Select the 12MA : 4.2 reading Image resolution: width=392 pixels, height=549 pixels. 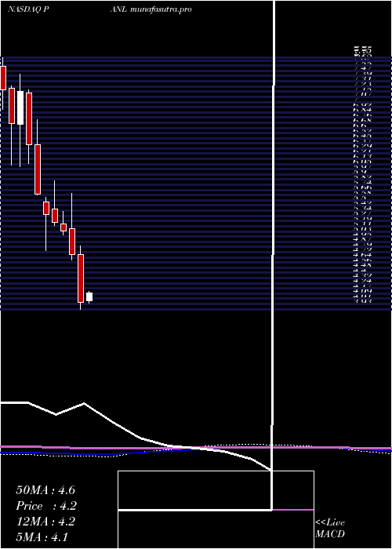click(x=45, y=522)
